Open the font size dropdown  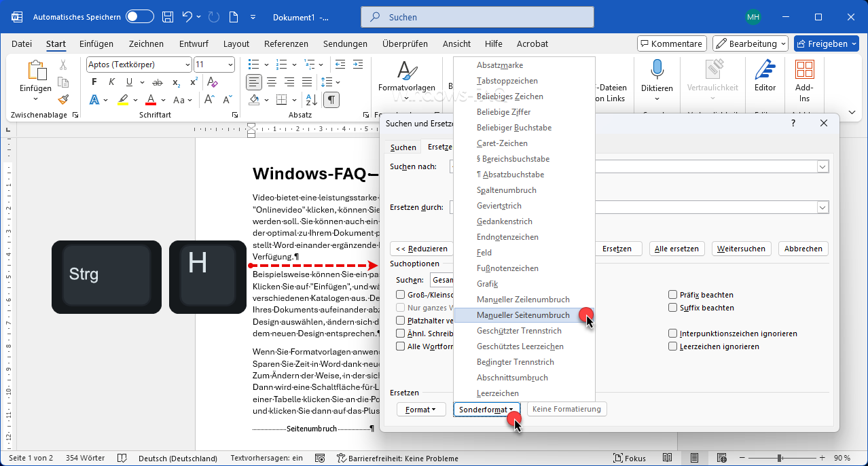[231, 65]
